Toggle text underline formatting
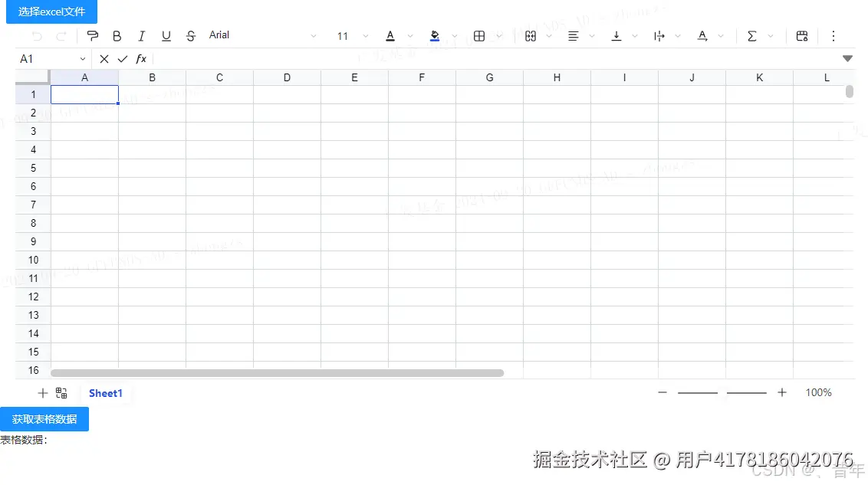 pos(166,35)
